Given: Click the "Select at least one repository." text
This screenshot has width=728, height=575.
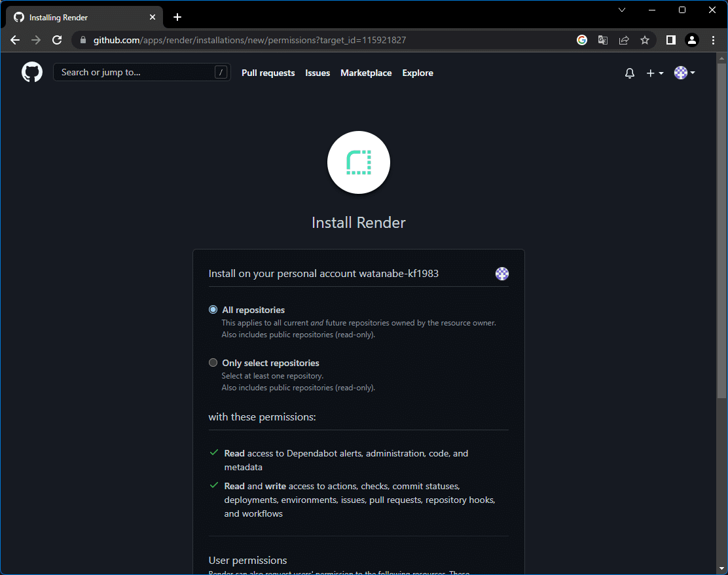Looking at the screenshot, I should (272, 376).
